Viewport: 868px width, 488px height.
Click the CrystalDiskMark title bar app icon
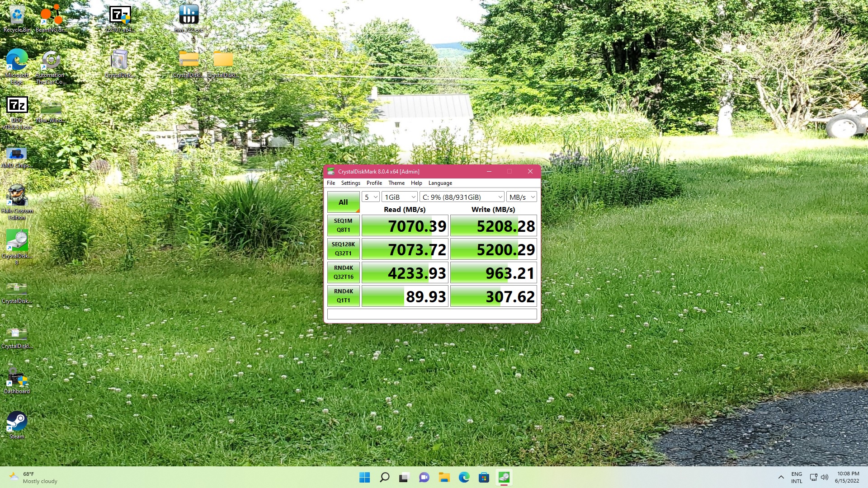(331, 171)
